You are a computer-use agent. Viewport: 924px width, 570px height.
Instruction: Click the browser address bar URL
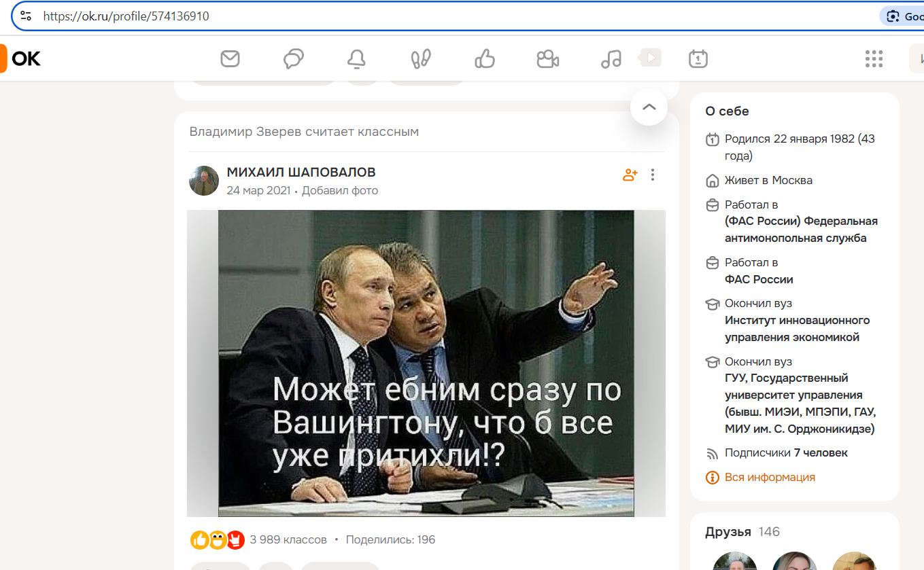(126, 16)
